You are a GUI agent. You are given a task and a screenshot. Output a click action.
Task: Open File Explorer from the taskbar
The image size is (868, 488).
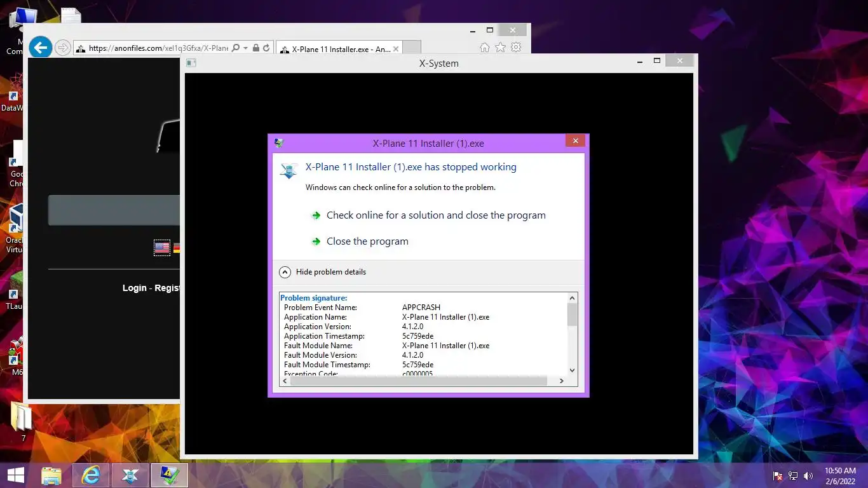(51, 475)
